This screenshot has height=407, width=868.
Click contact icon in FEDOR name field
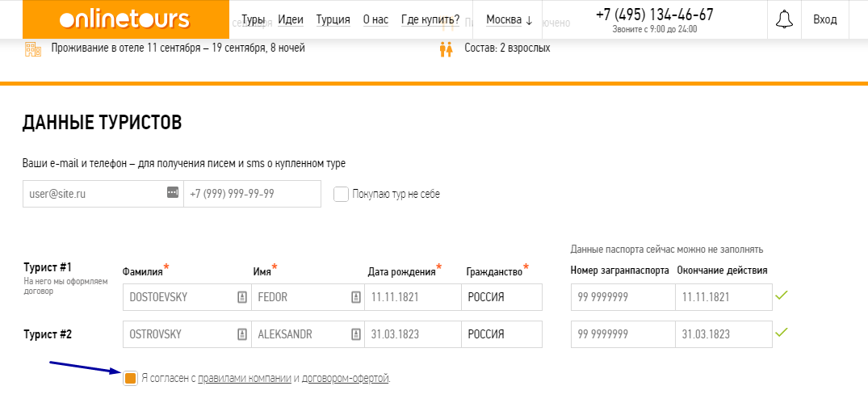(x=356, y=297)
